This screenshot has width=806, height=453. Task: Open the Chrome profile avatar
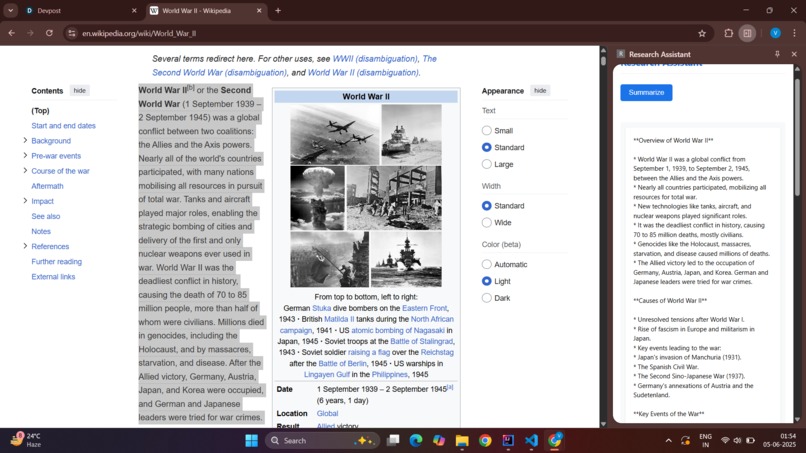pyautogui.click(x=775, y=33)
